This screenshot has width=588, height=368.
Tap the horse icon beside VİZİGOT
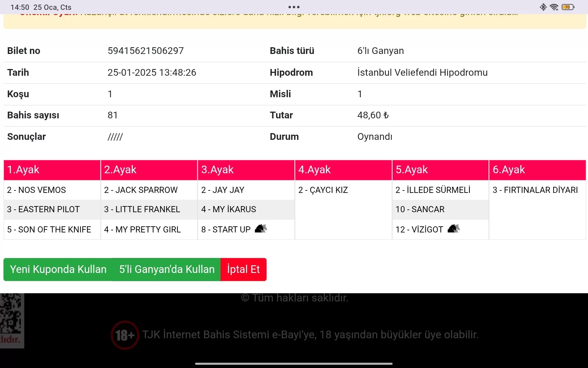[x=454, y=229]
